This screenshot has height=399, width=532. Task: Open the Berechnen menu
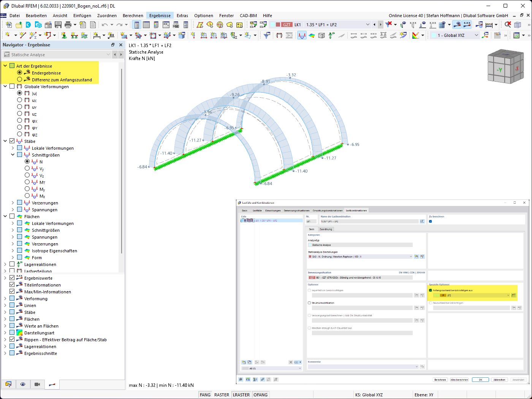(x=133, y=16)
